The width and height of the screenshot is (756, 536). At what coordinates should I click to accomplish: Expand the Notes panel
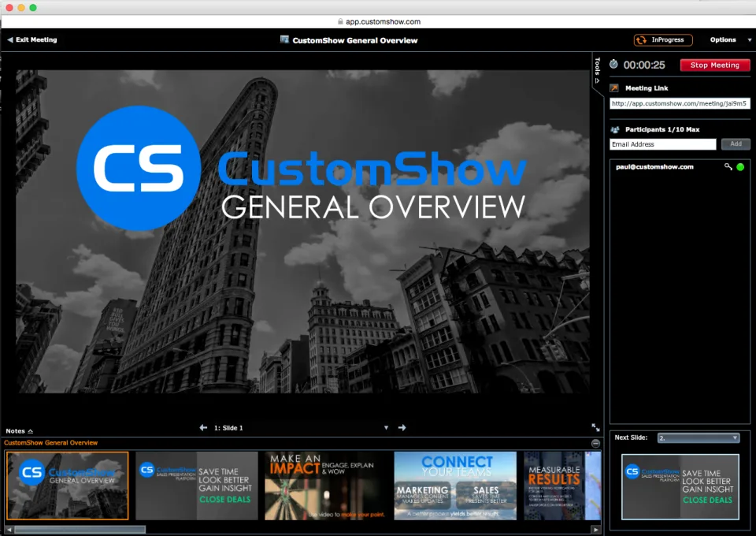[x=19, y=431]
